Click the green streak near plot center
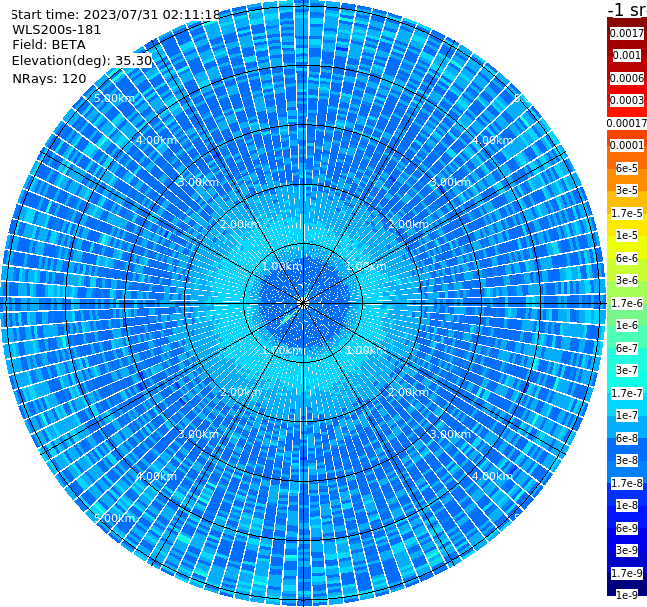Image resolution: width=647 pixels, height=607 pixels. coord(288,318)
